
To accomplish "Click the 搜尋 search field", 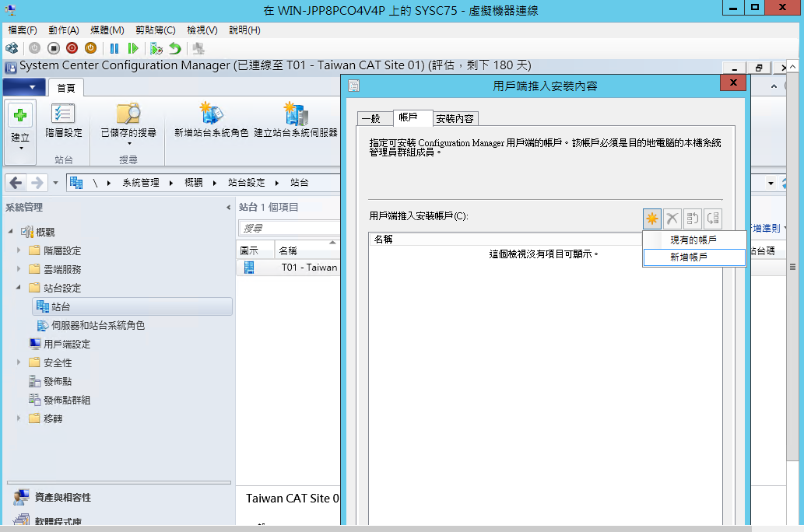I will click(290, 228).
